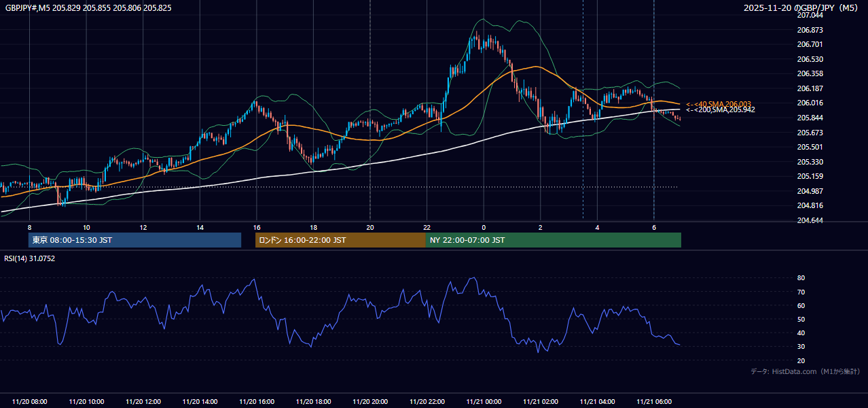Click the RSI(14) 31.0752 indicator label
The width and height of the screenshot is (868, 408).
pos(30,258)
